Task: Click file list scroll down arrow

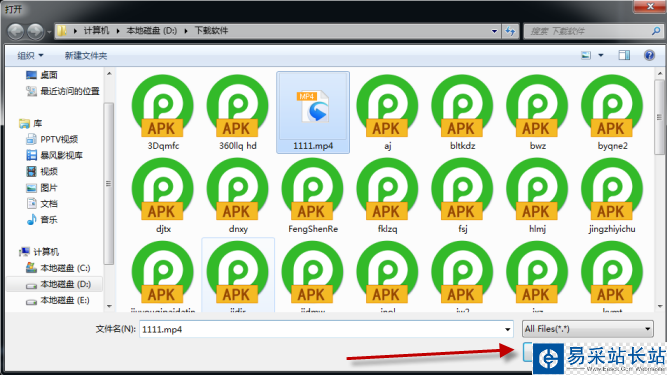Action: tap(660, 307)
